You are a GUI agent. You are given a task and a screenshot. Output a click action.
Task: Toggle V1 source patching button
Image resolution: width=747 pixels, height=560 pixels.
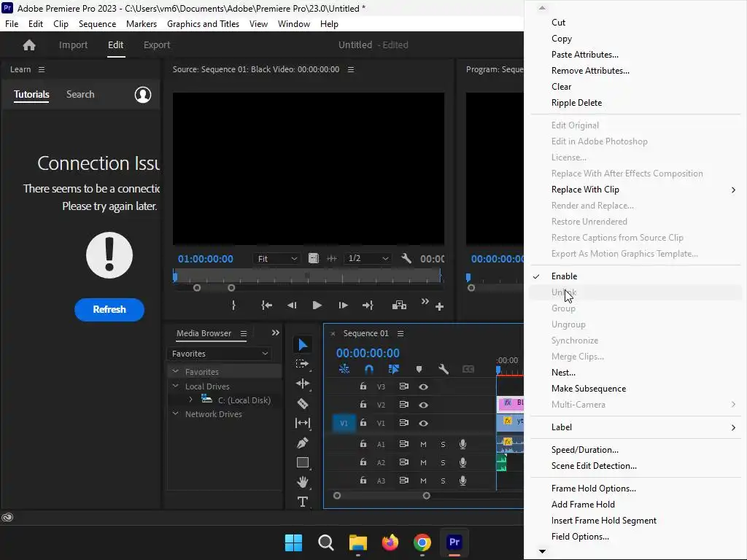tap(344, 423)
